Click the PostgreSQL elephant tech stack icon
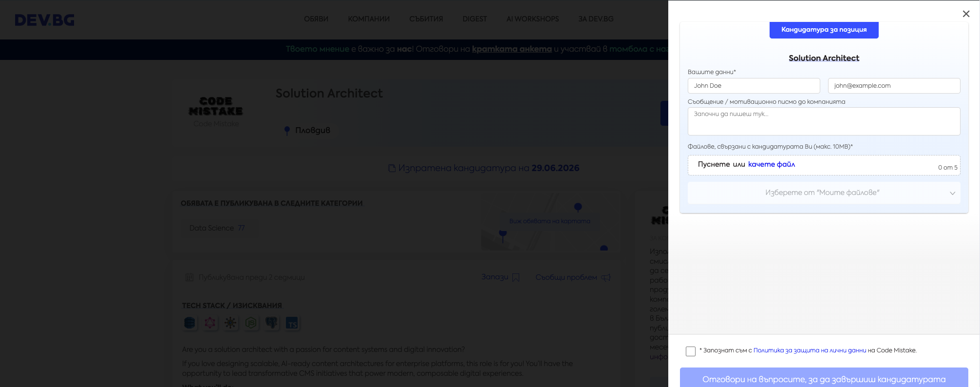Viewport: 980px width, 387px height. coord(271,323)
